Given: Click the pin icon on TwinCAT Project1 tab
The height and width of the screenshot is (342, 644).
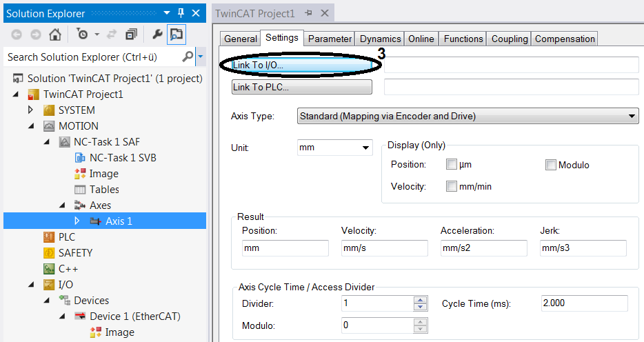Looking at the screenshot, I should [308, 13].
